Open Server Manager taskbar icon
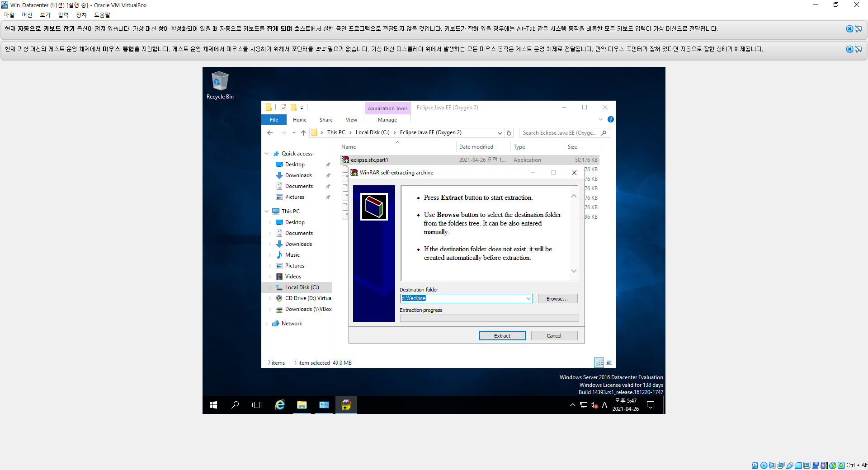The width and height of the screenshot is (868, 470). click(x=324, y=405)
